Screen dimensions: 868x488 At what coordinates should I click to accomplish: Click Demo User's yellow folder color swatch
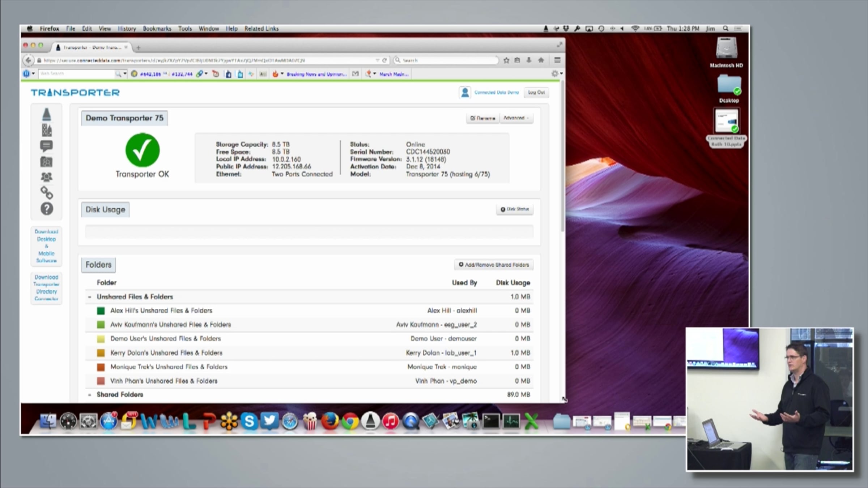[x=101, y=339]
